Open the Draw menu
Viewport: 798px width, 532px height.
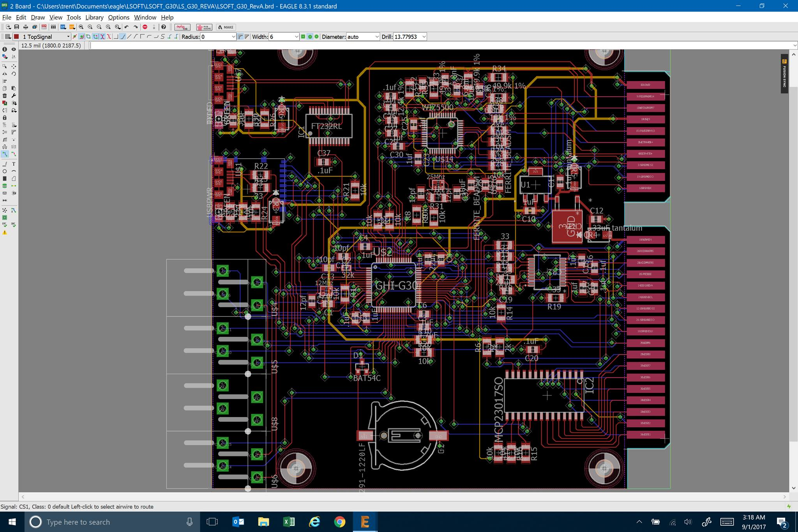pyautogui.click(x=38, y=18)
